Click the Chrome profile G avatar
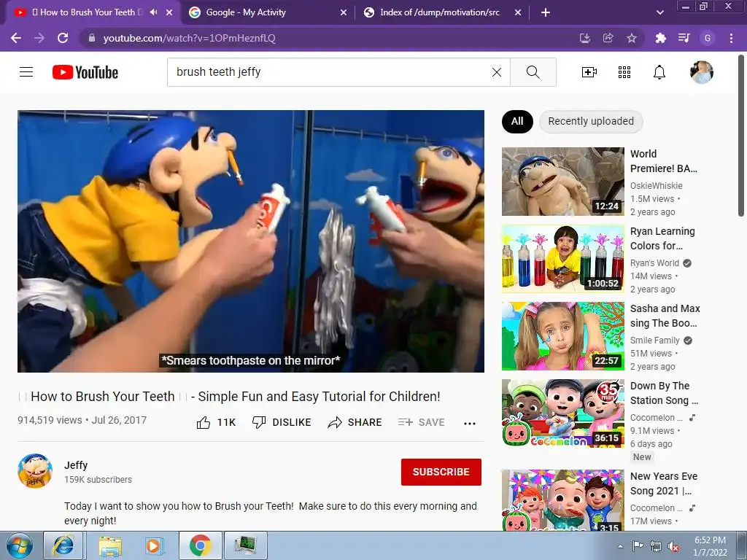747x560 pixels. 708,38
